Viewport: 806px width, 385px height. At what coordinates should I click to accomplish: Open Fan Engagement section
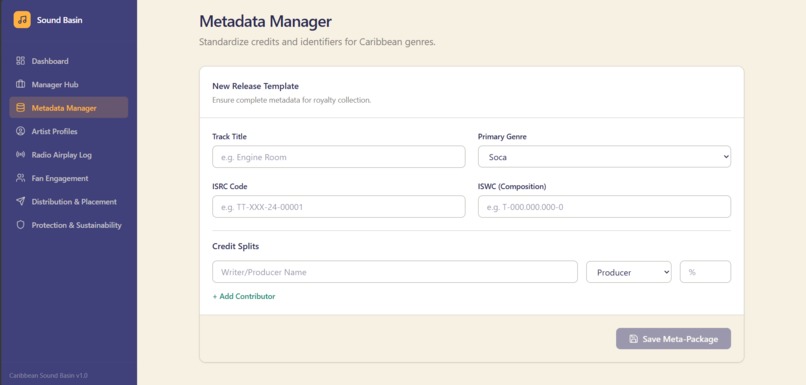coord(68,178)
